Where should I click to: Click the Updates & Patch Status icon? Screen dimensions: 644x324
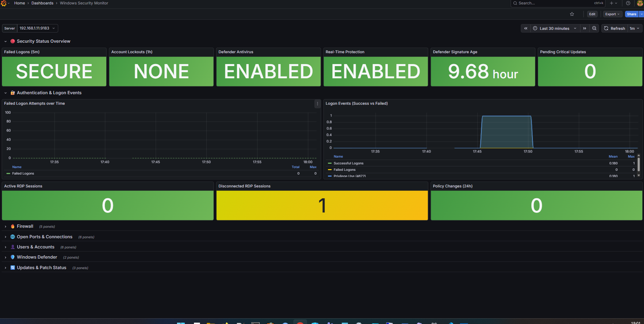[13, 268]
